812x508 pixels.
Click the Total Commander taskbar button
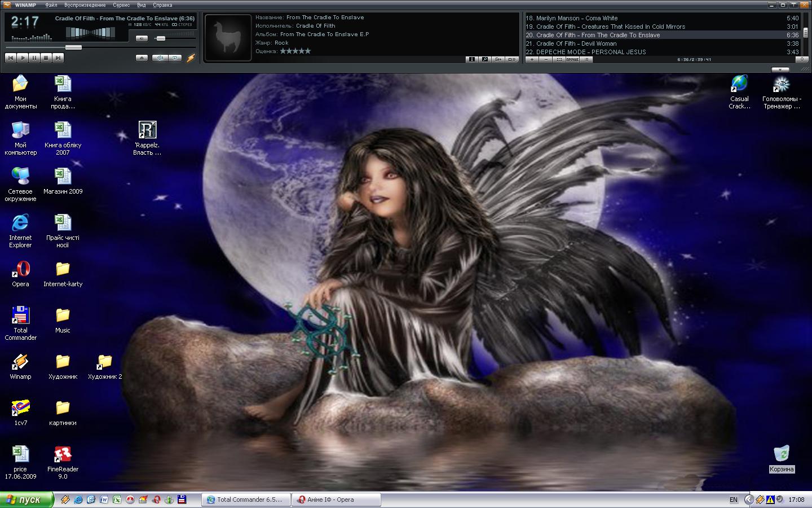[246, 500]
